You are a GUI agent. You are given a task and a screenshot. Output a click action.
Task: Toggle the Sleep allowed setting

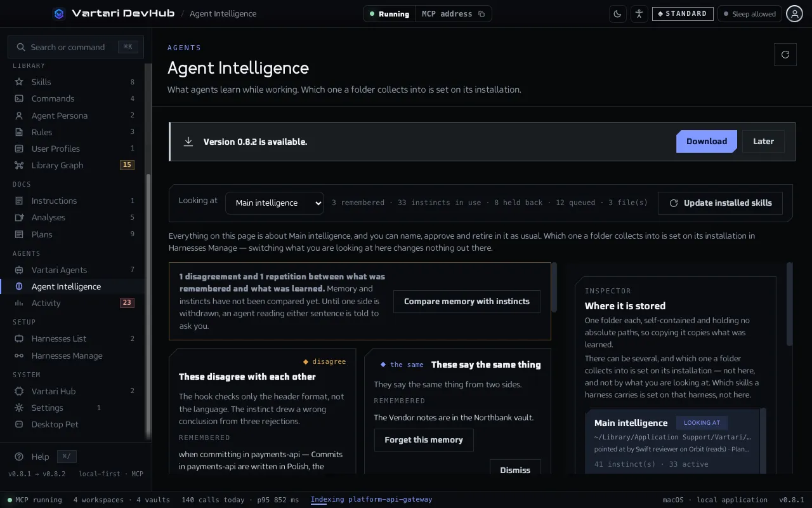click(x=750, y=13)
